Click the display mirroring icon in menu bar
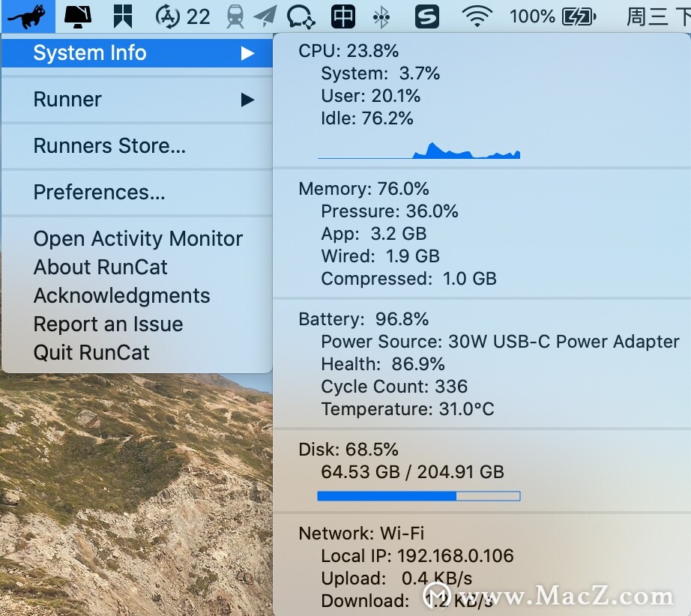This screenshot has height=616, width=691. pyautogui.click(x=77, y=15)
